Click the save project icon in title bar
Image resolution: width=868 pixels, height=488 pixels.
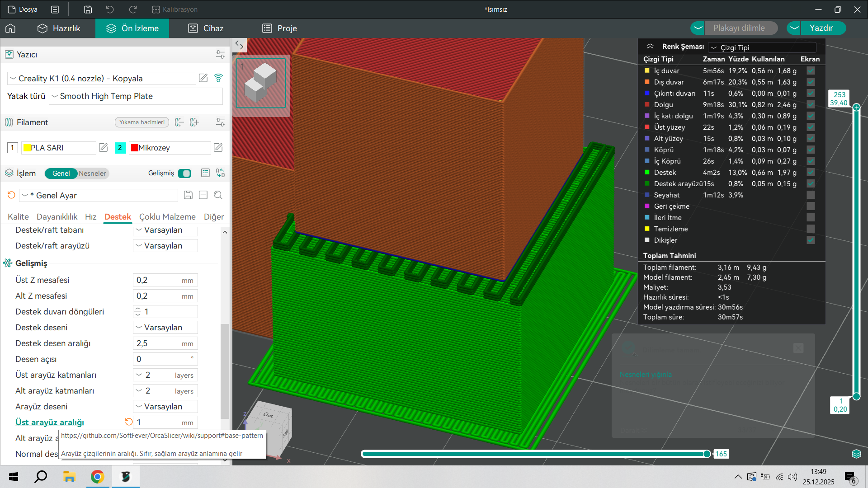pos(88,9)
